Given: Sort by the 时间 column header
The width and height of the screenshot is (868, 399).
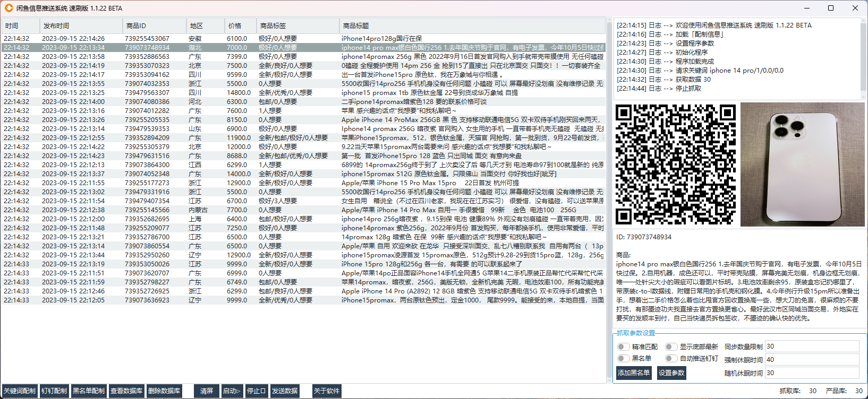Looking at the screenshot, I should (x=21, y=25).
